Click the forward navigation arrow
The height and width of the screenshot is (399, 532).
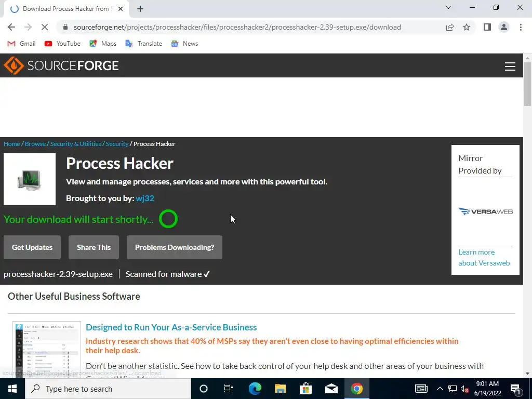[28, 27]
